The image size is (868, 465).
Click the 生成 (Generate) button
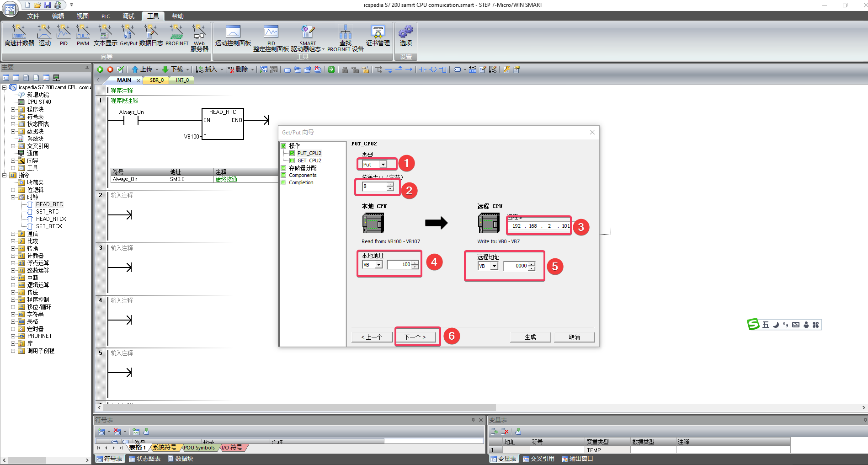pyautogui.click(x=531, y=337)
